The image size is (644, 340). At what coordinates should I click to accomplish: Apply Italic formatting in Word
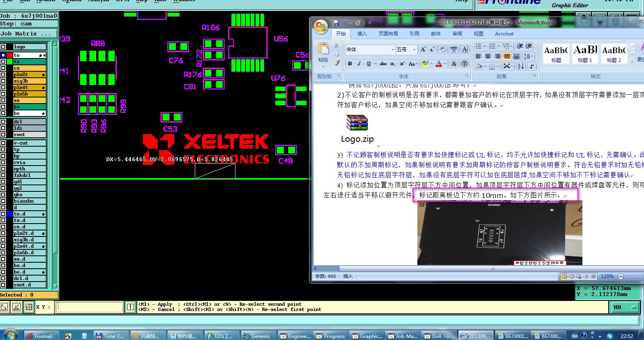(x=359, y=64)
